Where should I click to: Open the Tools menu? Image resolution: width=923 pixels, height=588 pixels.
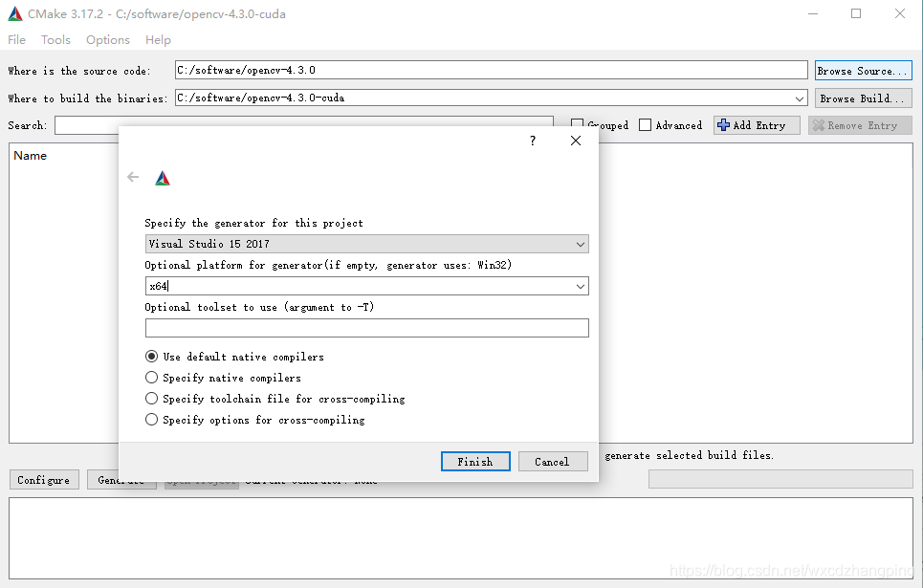[55, 40]
